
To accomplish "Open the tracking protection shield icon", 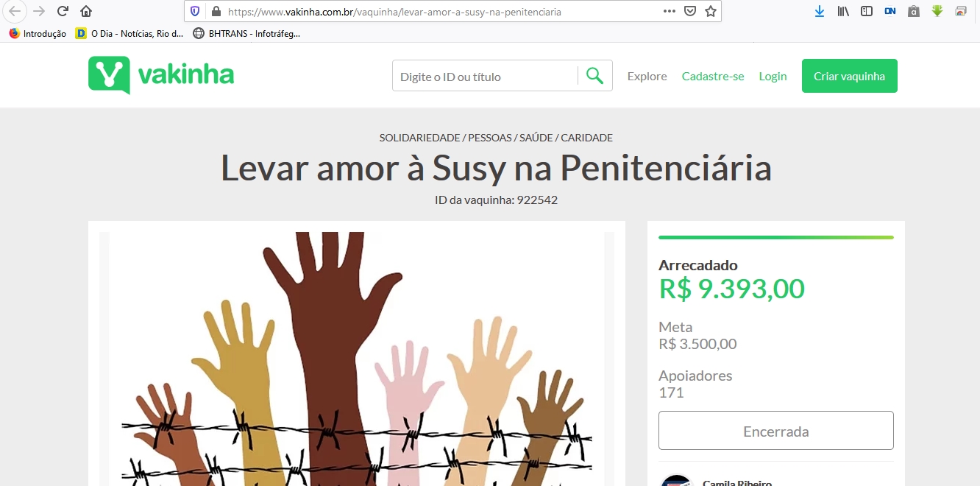I will pyautogui.click(x=195, y=11).
